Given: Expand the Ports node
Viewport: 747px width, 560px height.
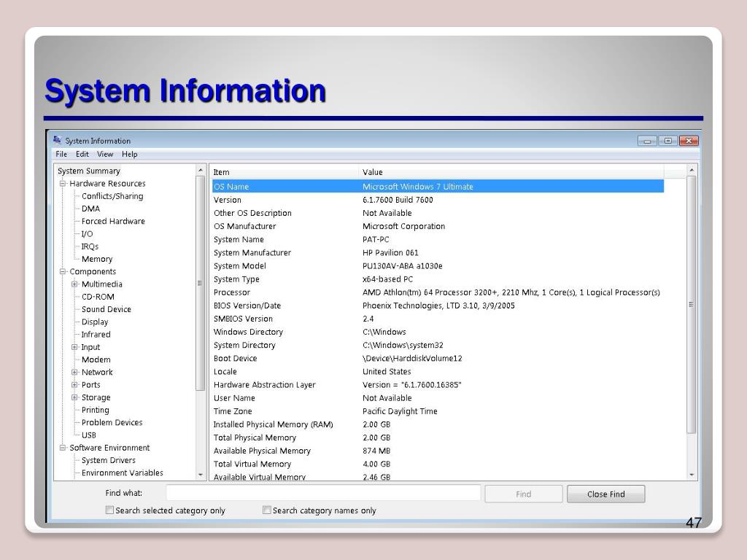Looking at the screenshot, I should coord(74,385).
